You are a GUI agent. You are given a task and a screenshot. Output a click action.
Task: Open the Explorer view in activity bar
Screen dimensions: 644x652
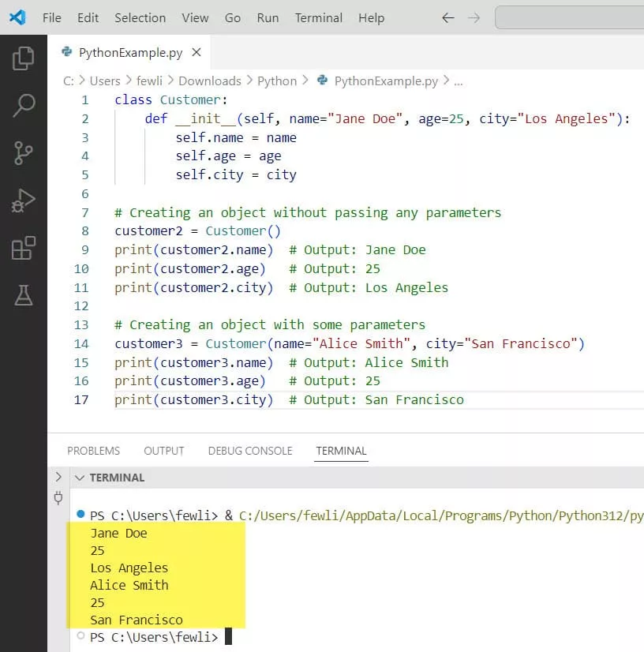click(24, 58)
